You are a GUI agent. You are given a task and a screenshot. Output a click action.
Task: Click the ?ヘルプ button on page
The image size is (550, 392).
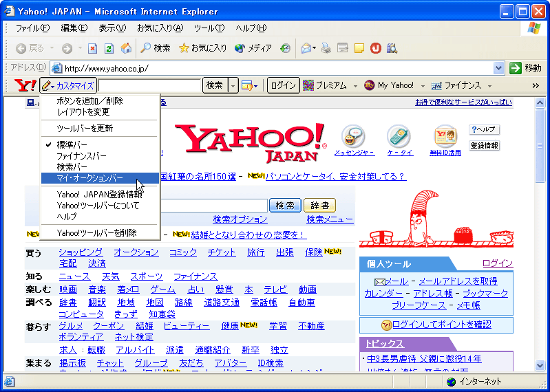pos(484,129)
